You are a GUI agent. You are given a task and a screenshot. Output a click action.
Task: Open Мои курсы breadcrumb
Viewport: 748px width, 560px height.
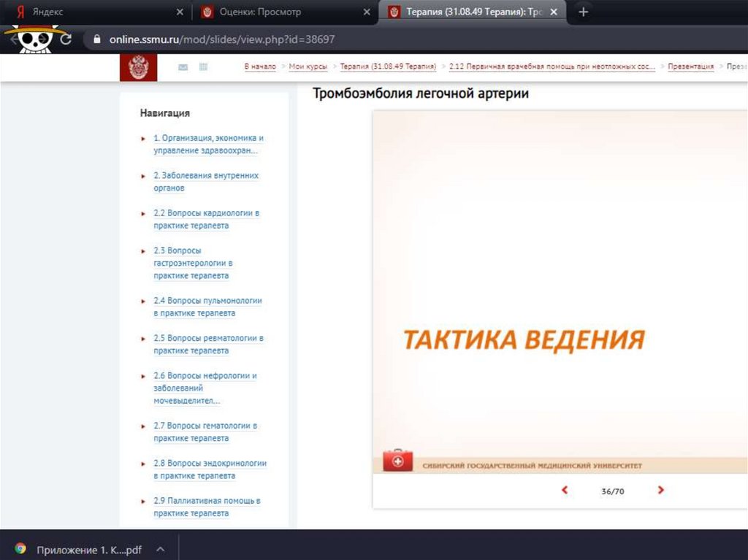pos(308,66)
